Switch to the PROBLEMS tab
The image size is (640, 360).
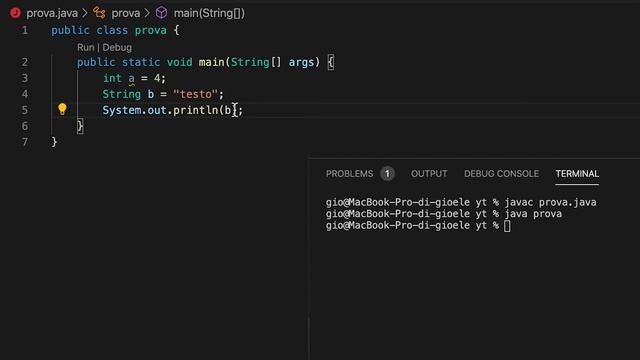point(349,174)
